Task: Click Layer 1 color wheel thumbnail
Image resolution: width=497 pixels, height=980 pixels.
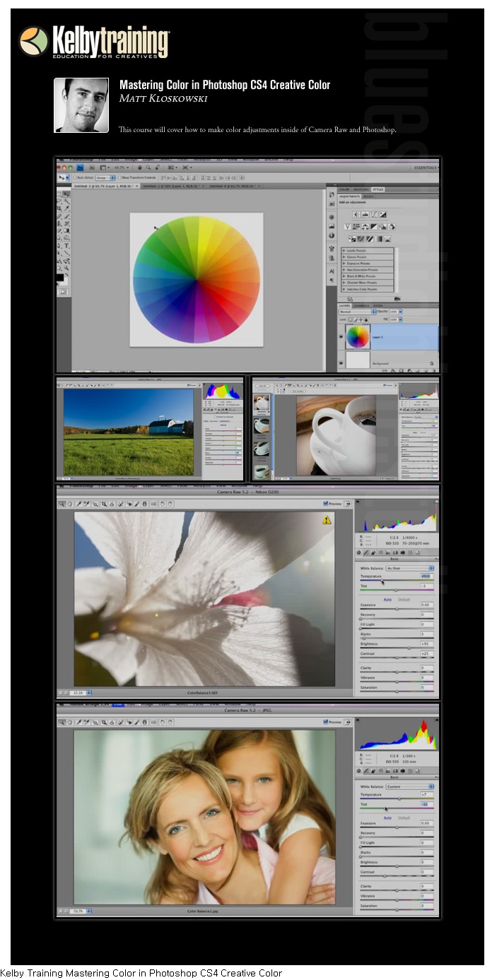Action: (358, 337)
